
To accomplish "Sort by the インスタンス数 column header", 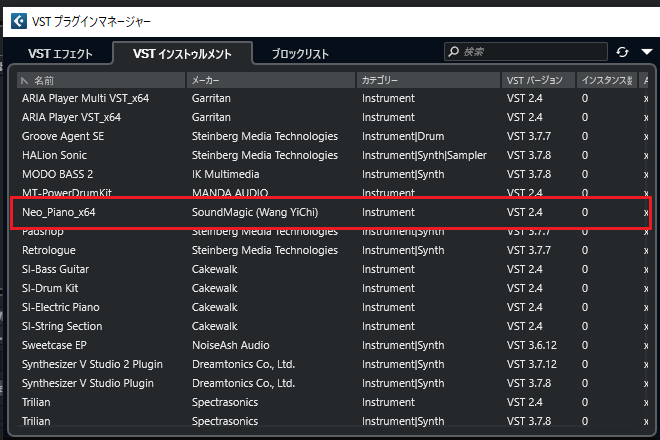I will point(607,80).
